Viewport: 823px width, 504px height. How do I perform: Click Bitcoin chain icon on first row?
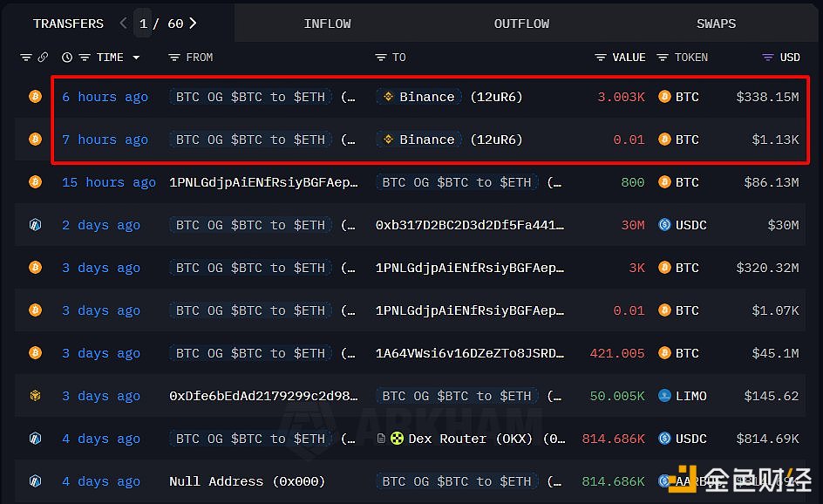pos(35,97)
